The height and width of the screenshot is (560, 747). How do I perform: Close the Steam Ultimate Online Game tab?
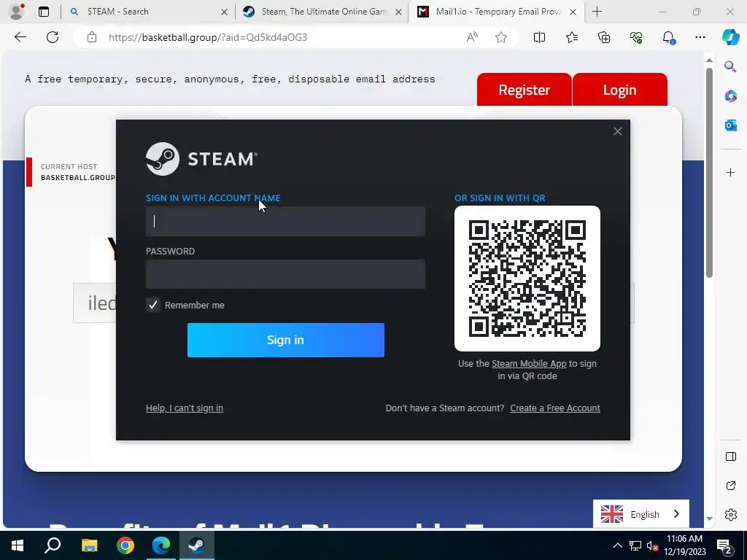click(x=399, y=12)
